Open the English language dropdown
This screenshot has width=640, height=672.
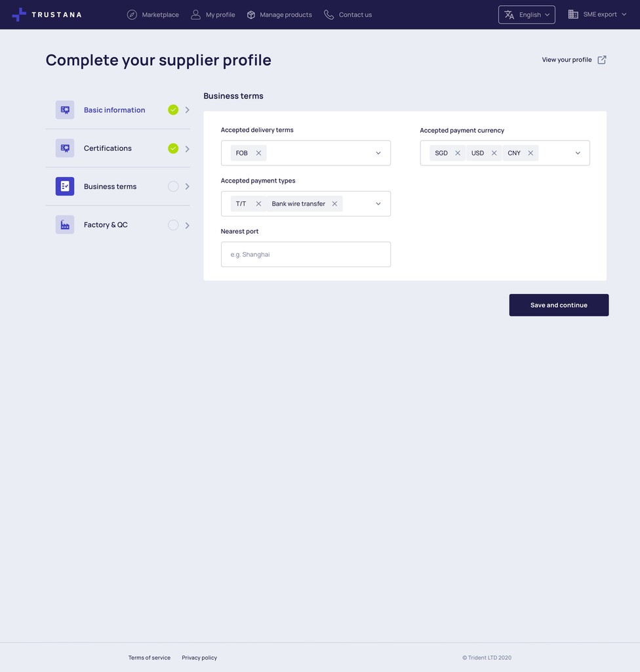pyautogui.click(x=527, y=14)
